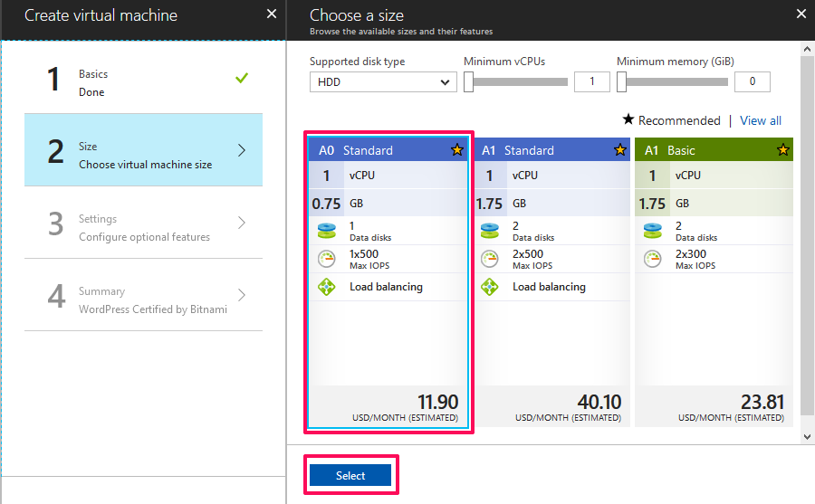Click the scrollbar up arrow
815x504 pixels.
(x=807, y=49)
